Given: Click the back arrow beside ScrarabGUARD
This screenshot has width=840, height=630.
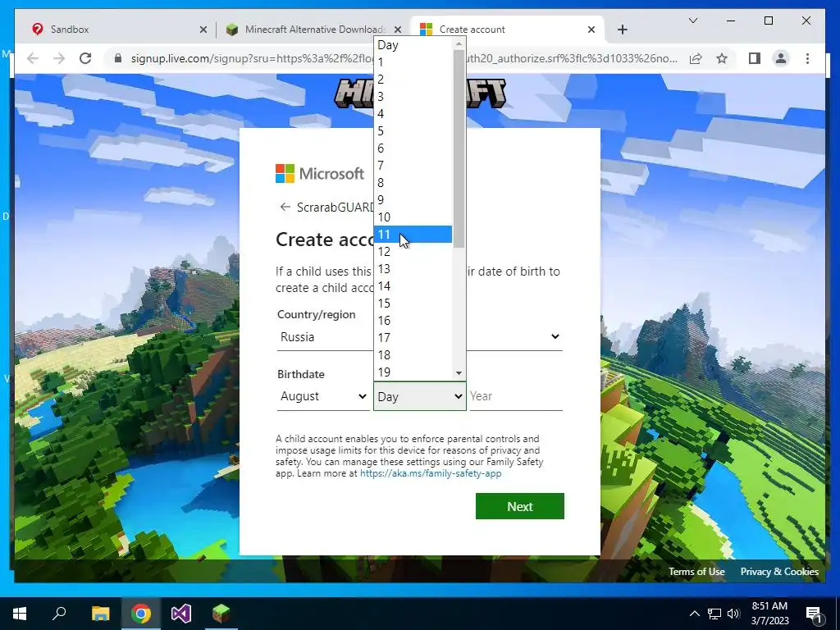Looking at the screenshot, I should tap(285, 208).
